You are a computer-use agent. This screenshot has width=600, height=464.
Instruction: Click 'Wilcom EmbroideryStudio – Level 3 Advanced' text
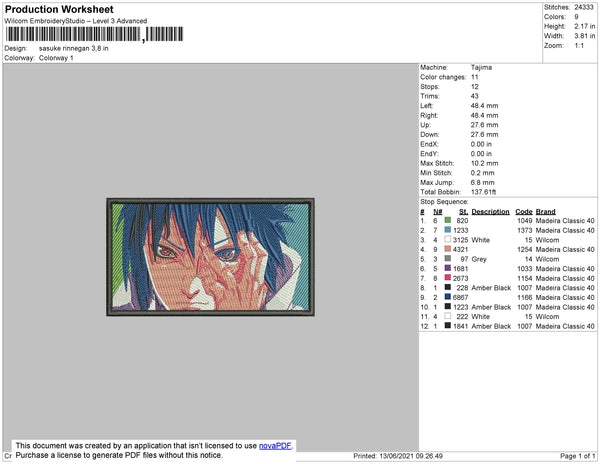point(76,21)
